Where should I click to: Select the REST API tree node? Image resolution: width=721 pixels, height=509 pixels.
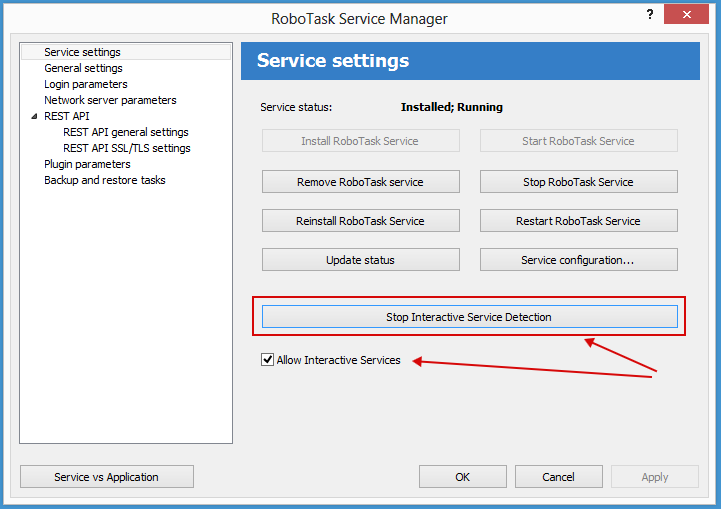click(x=67, y=116)
